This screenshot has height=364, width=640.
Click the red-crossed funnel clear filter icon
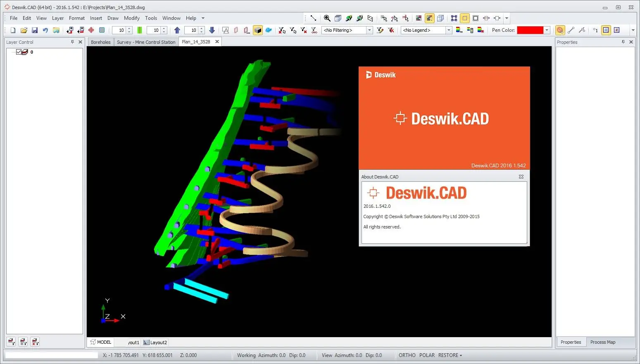391,30
